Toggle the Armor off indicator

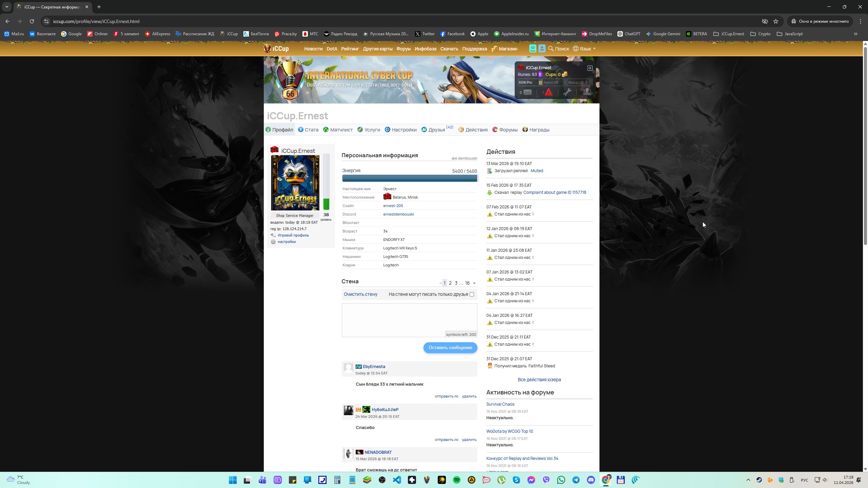pos(551,82)
